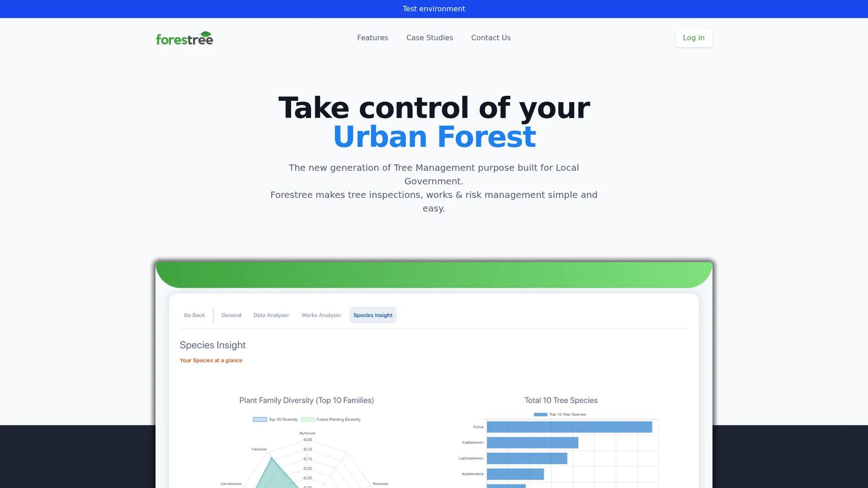The height and width of the screenshot is (488, 868).
Task: Click 'Plant Family Diversity (Top 10 Families)' title
Action: point(307,400)
